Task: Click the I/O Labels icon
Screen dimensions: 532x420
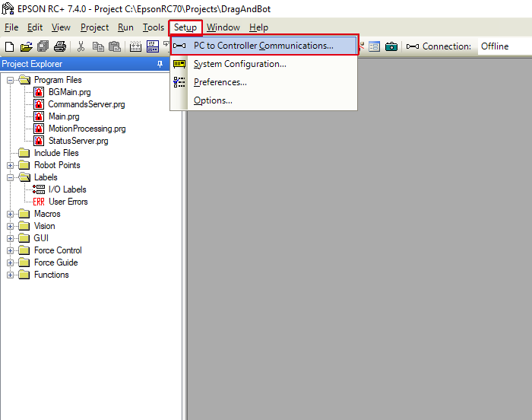Action: point(39,189)
